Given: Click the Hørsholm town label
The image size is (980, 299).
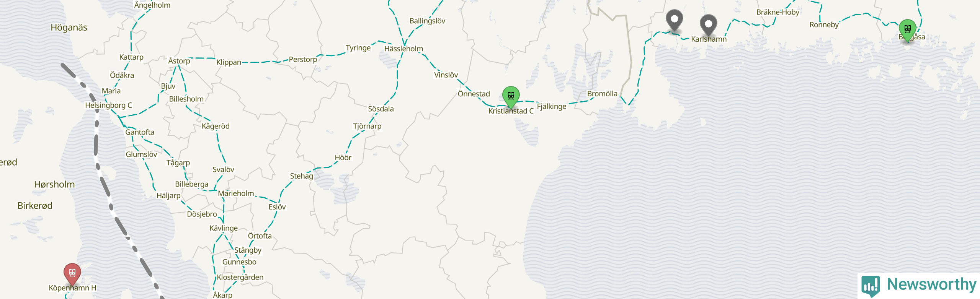Looking at the screenshot, I should pyautogui.click(x=54, y=184).
